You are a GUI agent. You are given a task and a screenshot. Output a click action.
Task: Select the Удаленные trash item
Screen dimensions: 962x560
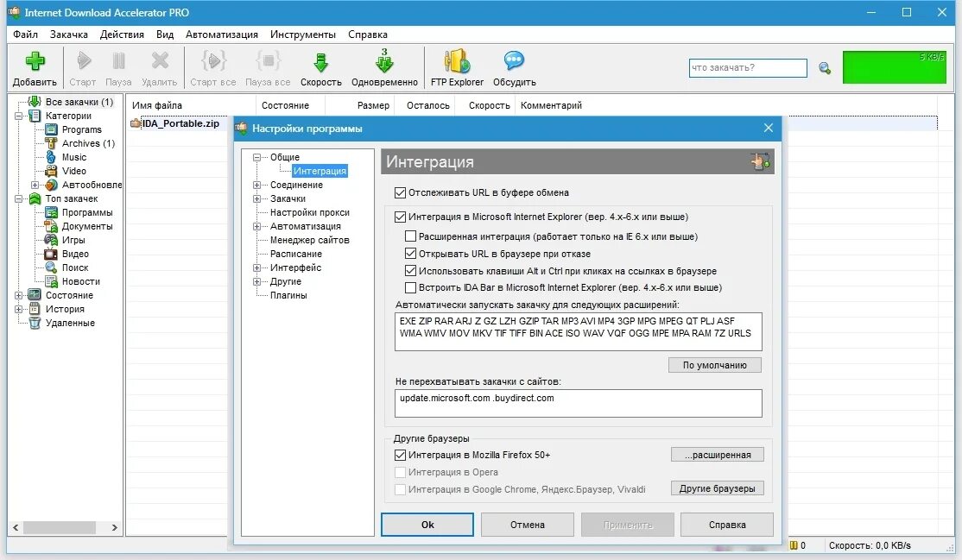tap(70, 323)
